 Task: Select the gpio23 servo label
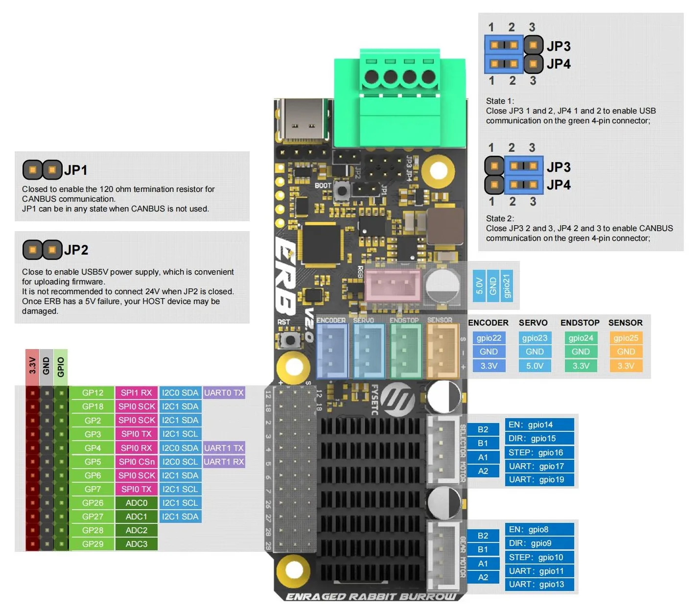(535, 338)
